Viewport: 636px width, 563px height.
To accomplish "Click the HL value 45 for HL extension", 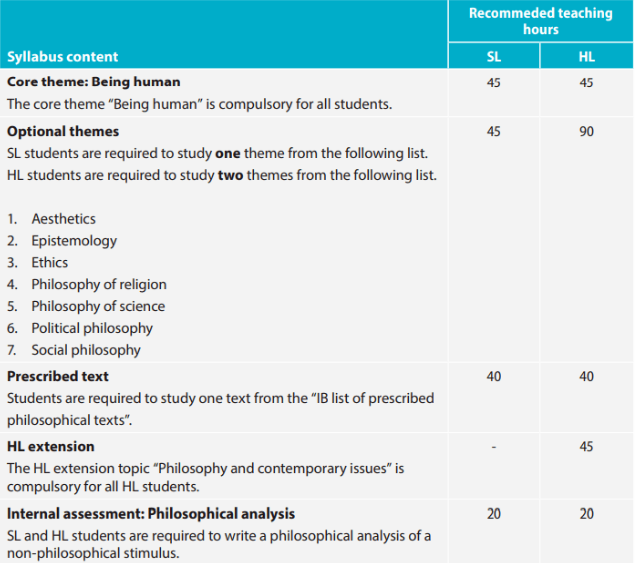I will [587, 447].
